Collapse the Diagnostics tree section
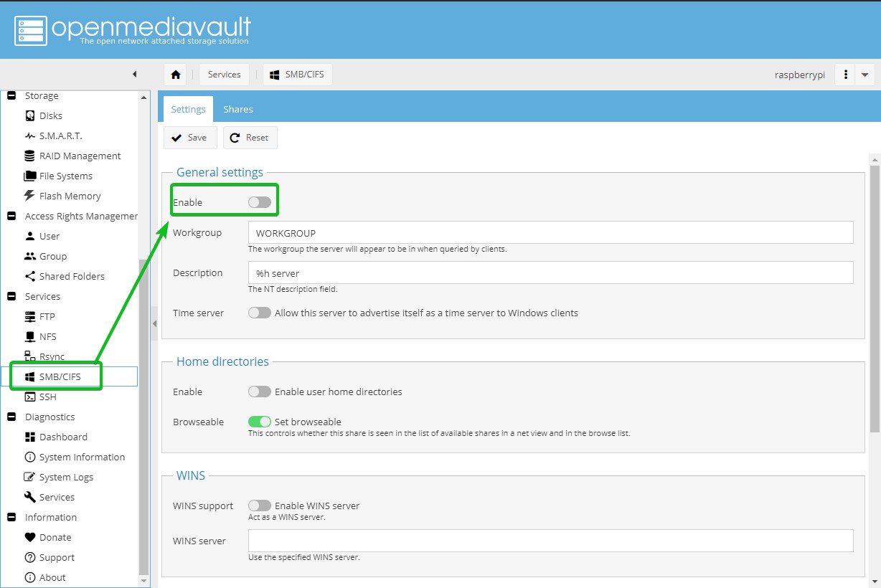 (x=11, y=417)
